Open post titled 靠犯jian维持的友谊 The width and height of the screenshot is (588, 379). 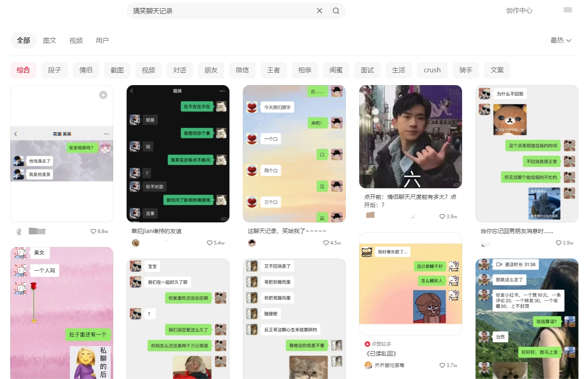point(156,231)
